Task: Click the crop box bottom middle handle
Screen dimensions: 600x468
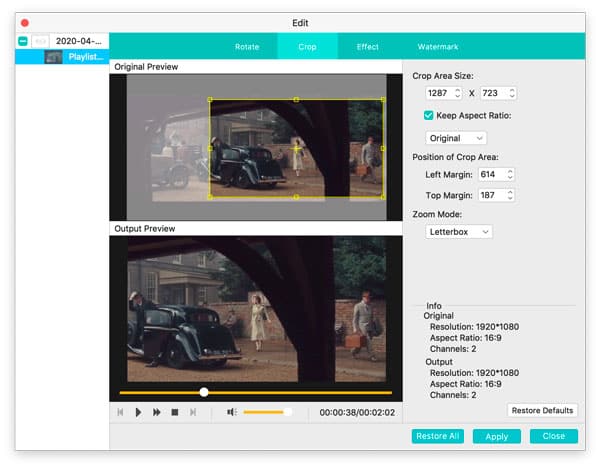Action: [296, 197]
